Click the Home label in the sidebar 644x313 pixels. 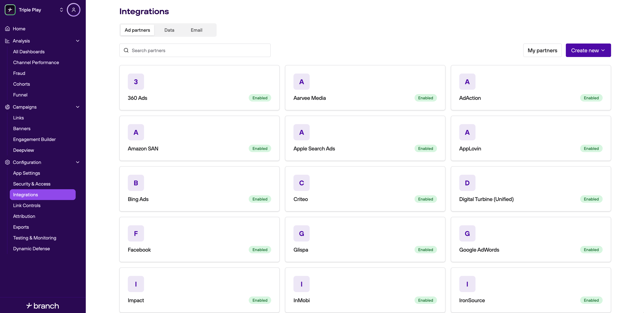(19, 29)
